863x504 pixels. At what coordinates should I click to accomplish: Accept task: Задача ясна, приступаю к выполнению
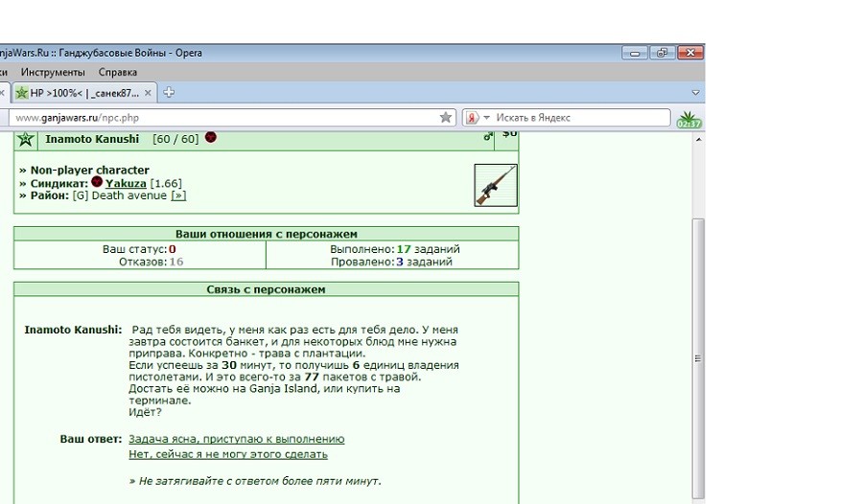click(237, 439)
